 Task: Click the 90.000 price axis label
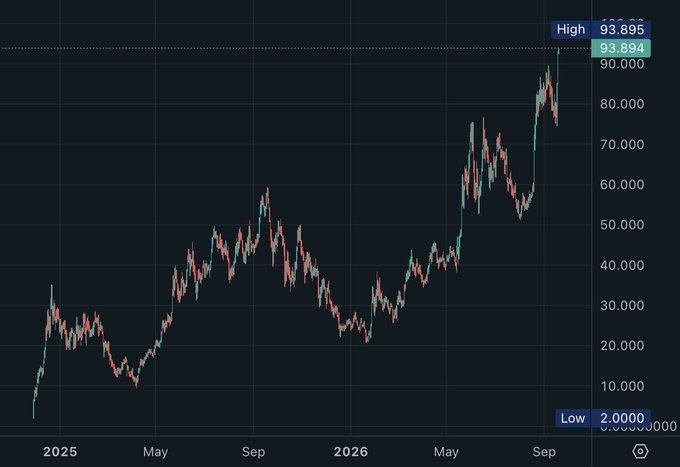tap(622, 64)
